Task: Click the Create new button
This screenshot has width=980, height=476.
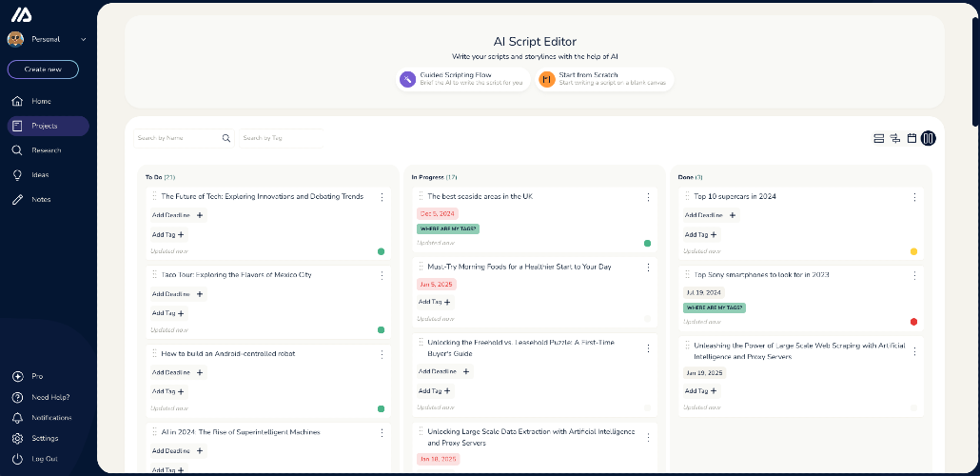Action: [43, 69]
